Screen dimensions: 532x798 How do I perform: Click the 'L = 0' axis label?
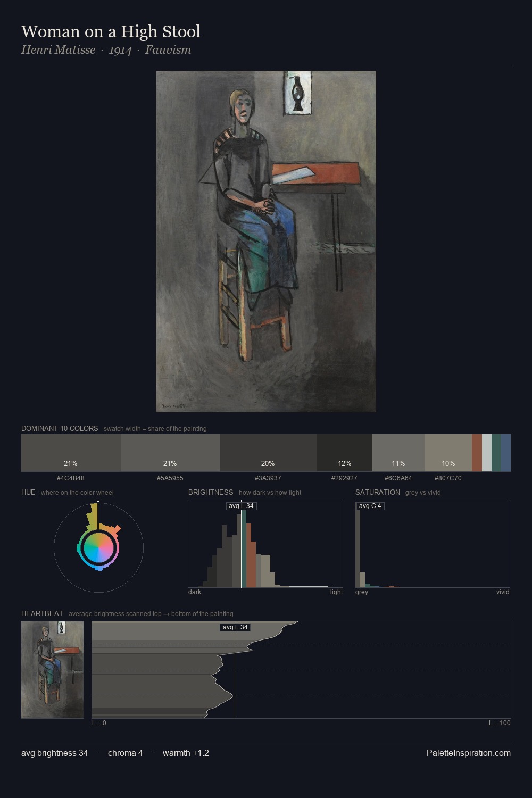99,723
